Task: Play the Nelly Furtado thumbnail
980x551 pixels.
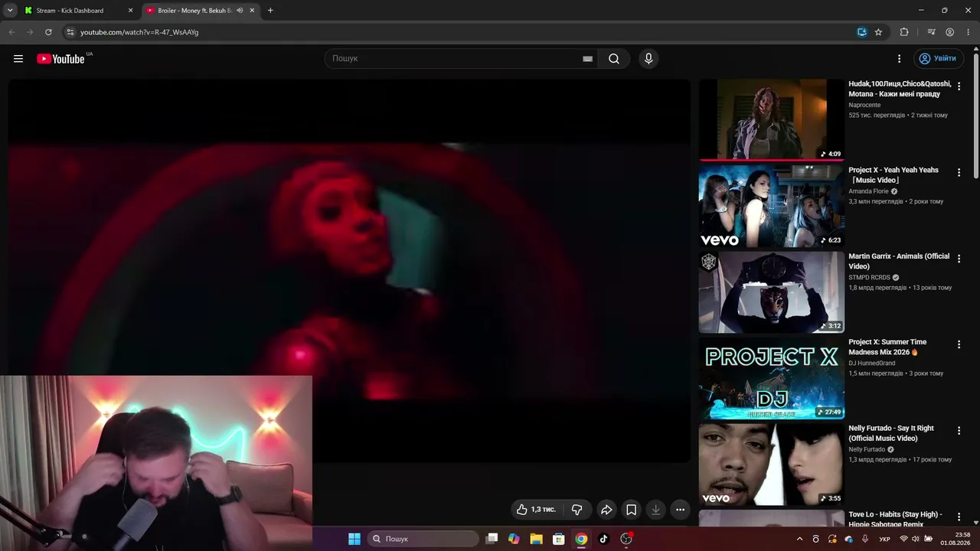Action: tap(772, 464)
